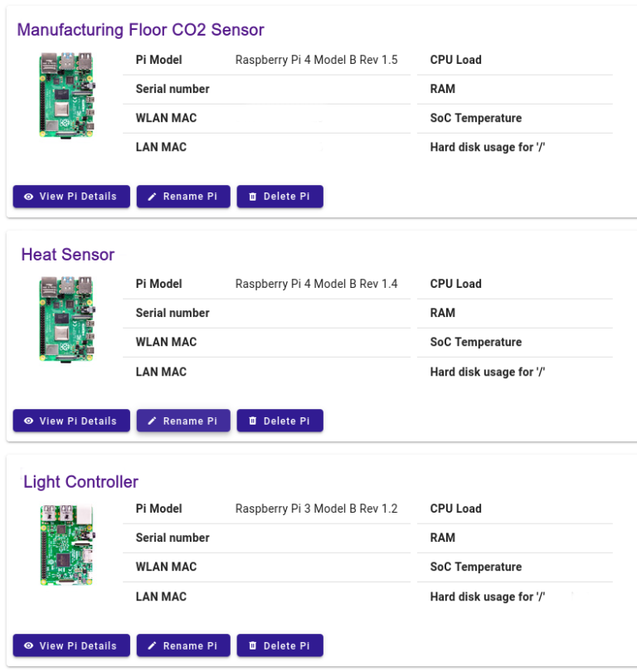This screenshot has height=672, width=637.
Task: Click eye icon in Manufacturing Floor CO2 Sensor card
Action: coord(29,197)
